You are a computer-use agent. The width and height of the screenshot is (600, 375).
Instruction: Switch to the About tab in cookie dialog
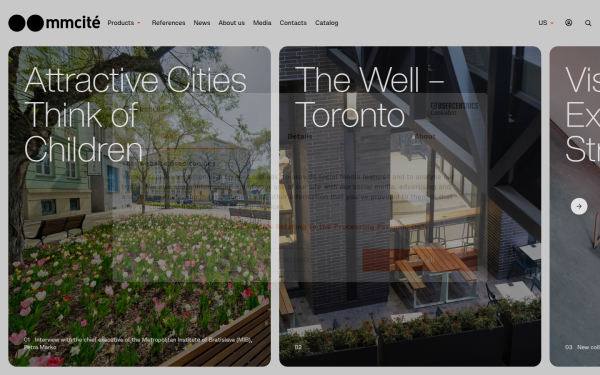click(x=425, y=137)
